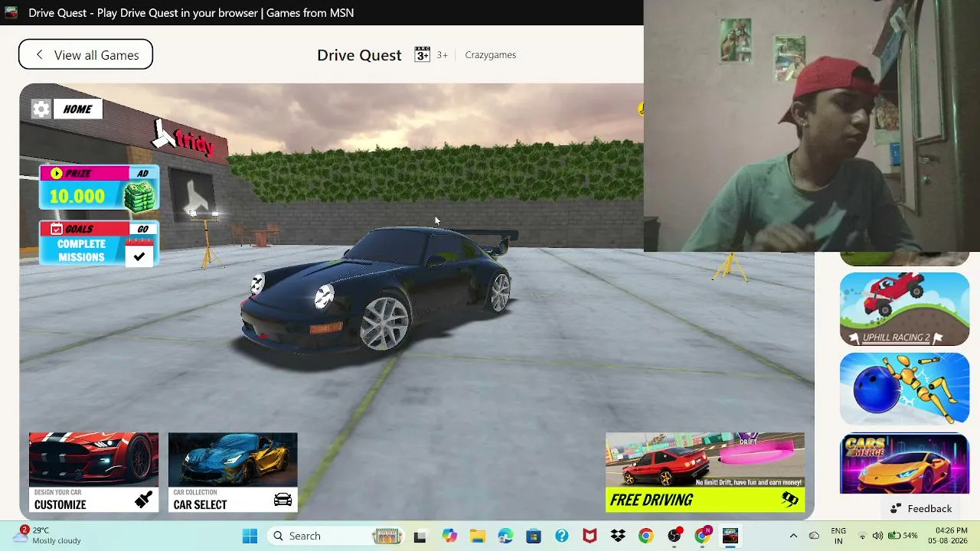Viewport: 980px width, 551px height.
Task: Open the Car Select collection
Action: [233, 472]
